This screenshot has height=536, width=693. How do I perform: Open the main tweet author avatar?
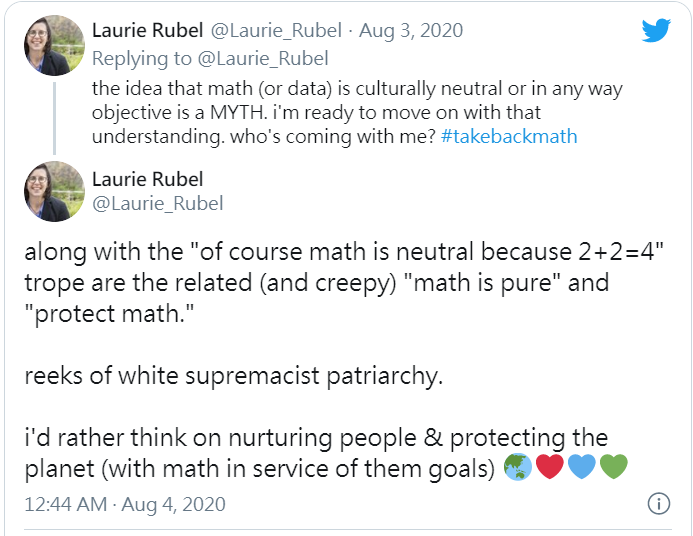(54, 191)
